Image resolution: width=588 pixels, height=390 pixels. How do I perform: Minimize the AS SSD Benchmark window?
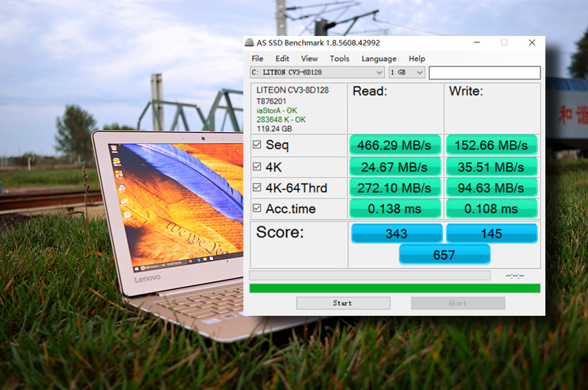point(476,43)
